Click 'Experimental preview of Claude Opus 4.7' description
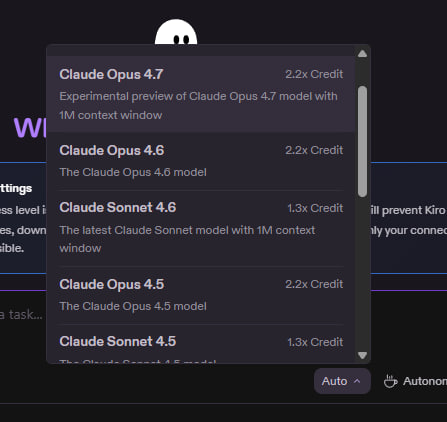The width and height of the screenshot is (447, 422). (198, 105)
